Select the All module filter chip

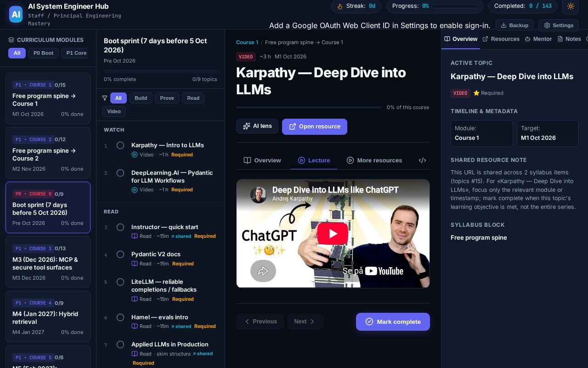click(17, 53)
